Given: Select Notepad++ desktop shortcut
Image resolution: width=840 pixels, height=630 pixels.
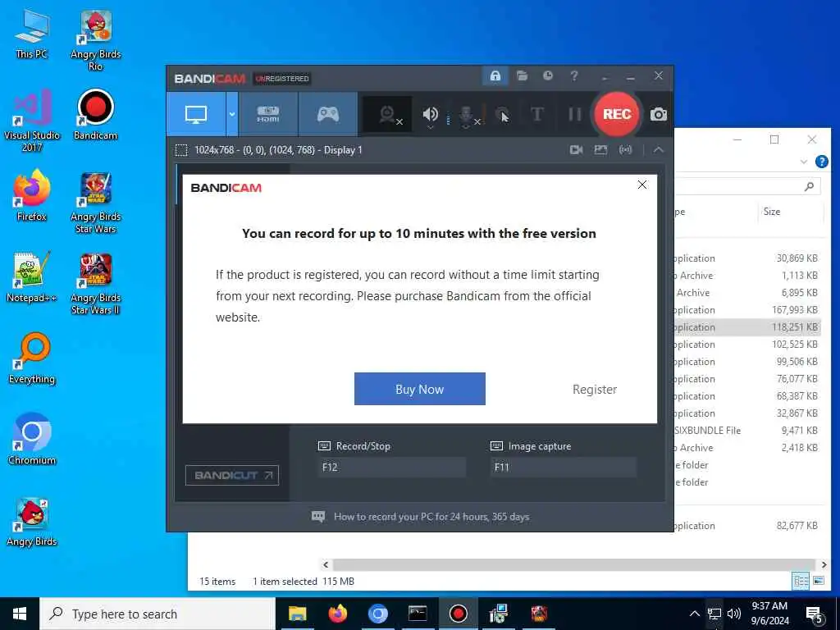Looking at the screenshot, I should click(32, 278).
